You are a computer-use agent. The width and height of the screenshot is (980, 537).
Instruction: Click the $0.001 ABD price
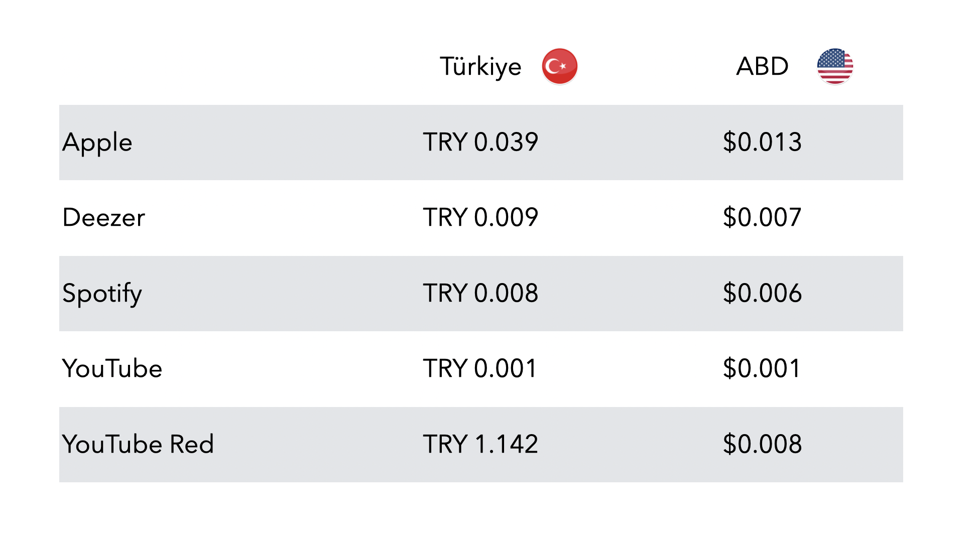[762, 368]
